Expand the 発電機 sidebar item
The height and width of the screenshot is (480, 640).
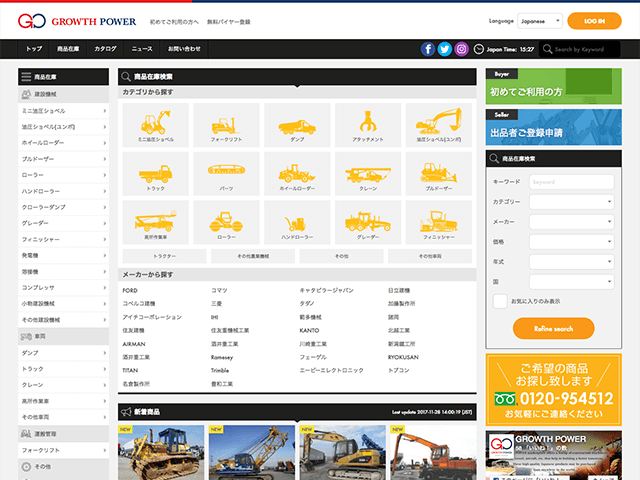[63, 256]
